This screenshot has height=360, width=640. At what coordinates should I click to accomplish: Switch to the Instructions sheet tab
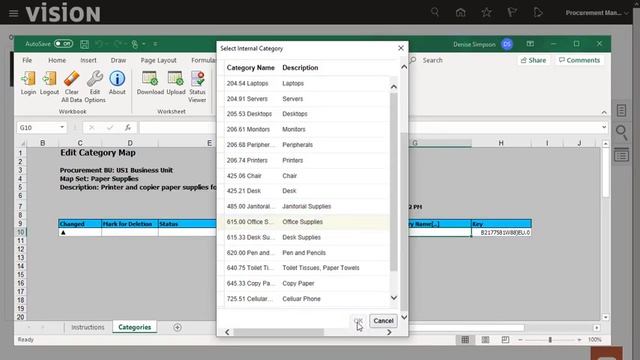[88, 327]
